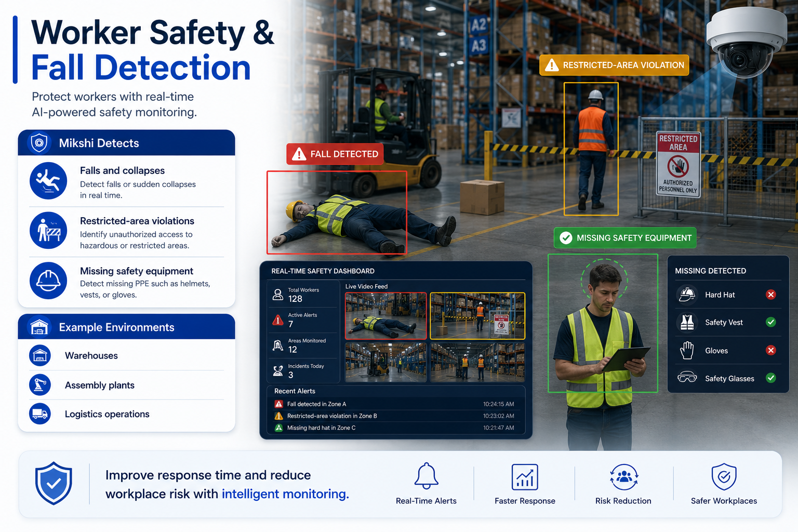Click the Logistics operations truck icon
798x532 pixels.
40,414
